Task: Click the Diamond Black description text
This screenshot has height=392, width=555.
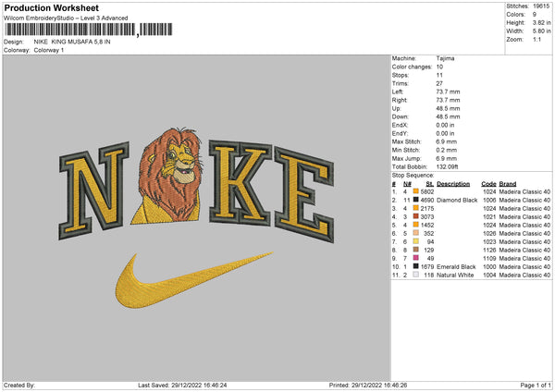Action: [457, 201]
